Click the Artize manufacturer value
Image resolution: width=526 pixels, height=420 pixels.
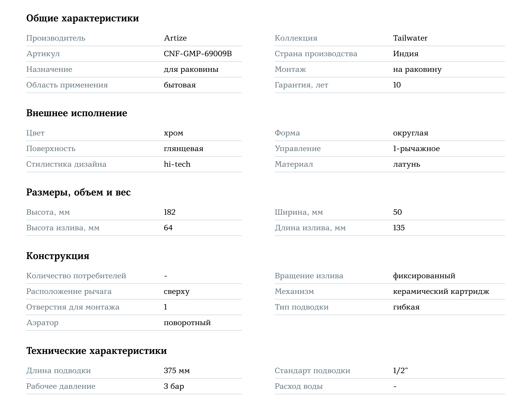pos(175,38)
